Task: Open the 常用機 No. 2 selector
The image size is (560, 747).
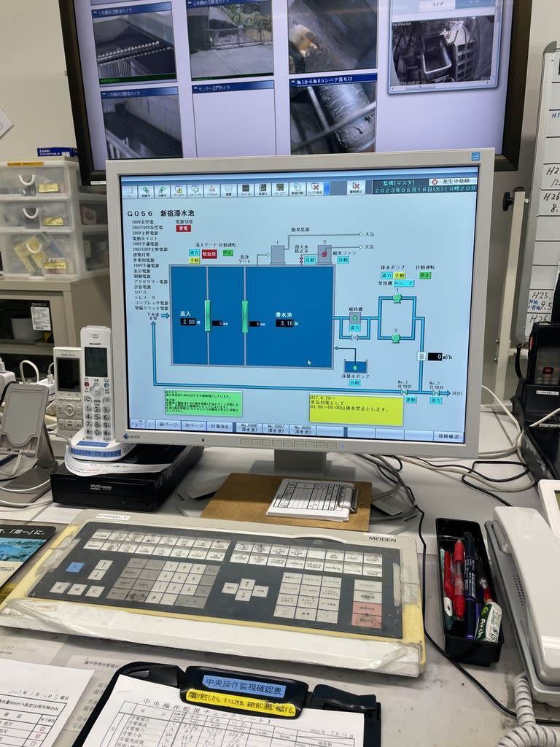Action: [x=404, y=284]
